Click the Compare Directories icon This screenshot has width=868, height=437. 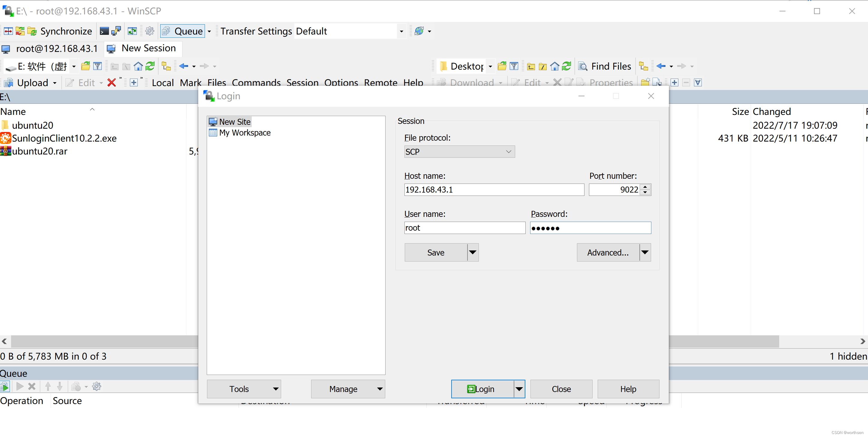8,31
